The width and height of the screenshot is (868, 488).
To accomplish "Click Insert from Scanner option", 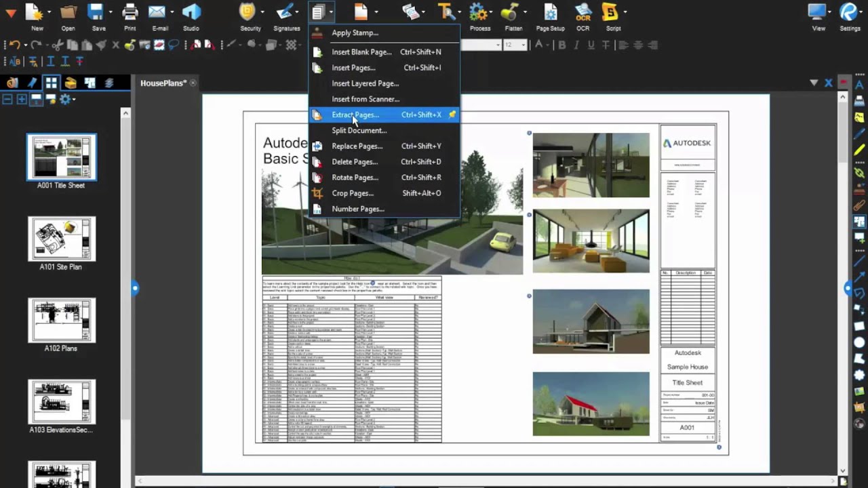I will point(366,99).
